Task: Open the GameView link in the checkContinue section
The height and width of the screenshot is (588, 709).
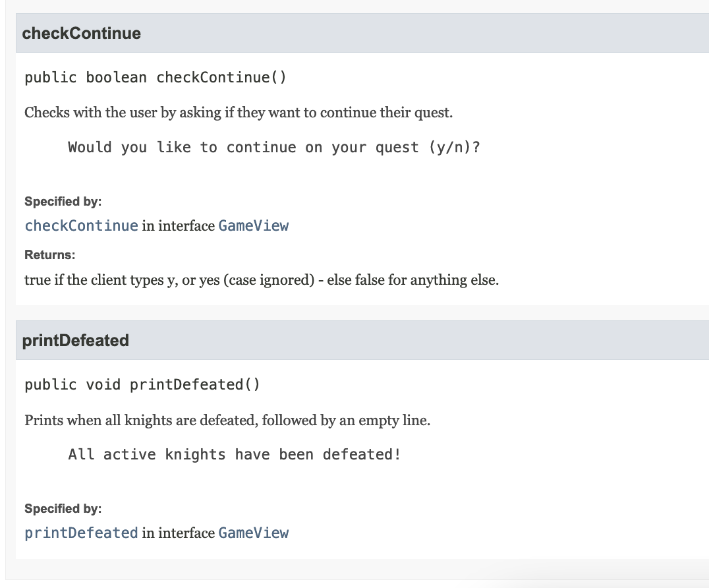Action: pyautogui.click(x=253, y=225)
